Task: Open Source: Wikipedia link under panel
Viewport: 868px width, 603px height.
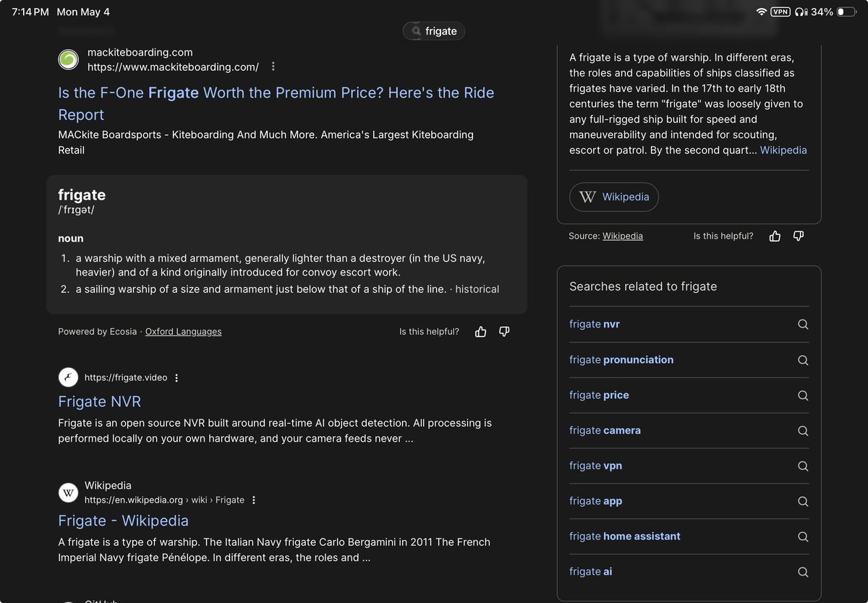Action: [x=623, y=236]
